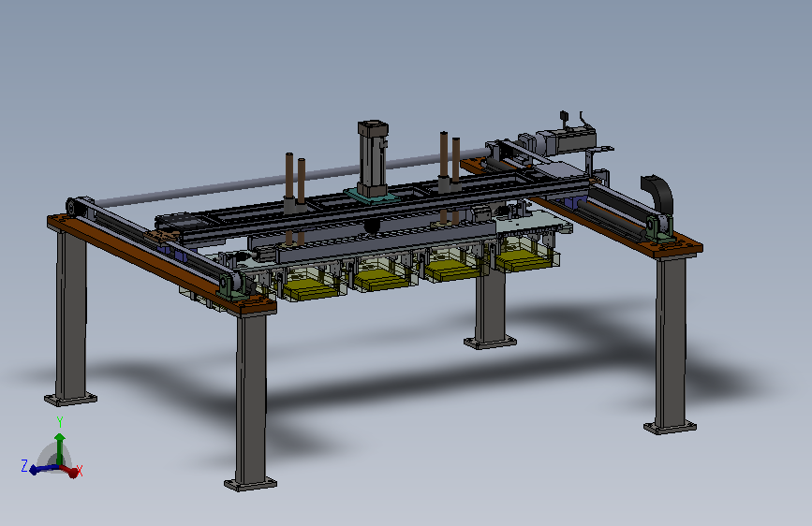Select the long gray drive shaft
812x526 pixels.
290,178
